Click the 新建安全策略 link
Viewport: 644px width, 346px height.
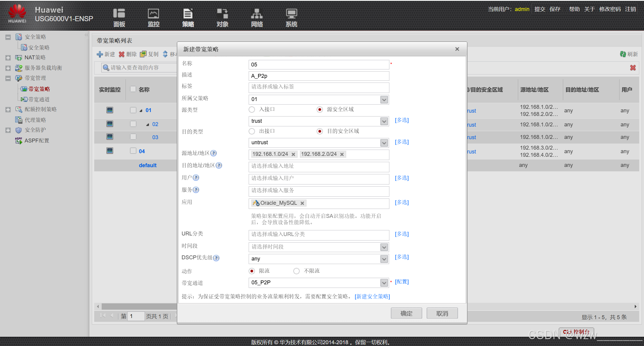click(372, 297)
